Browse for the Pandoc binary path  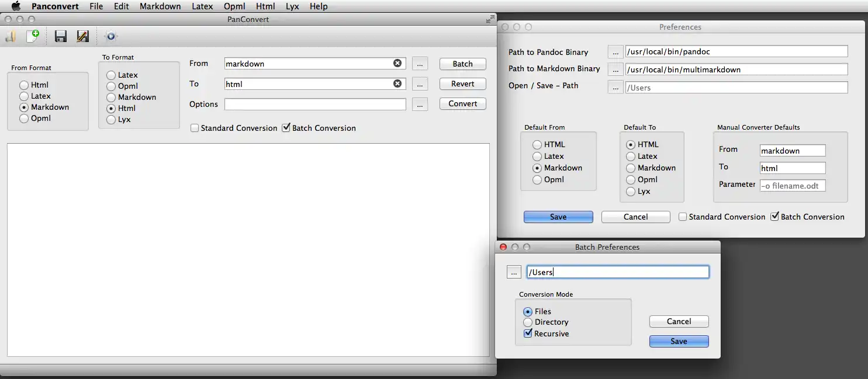(615, 52)
